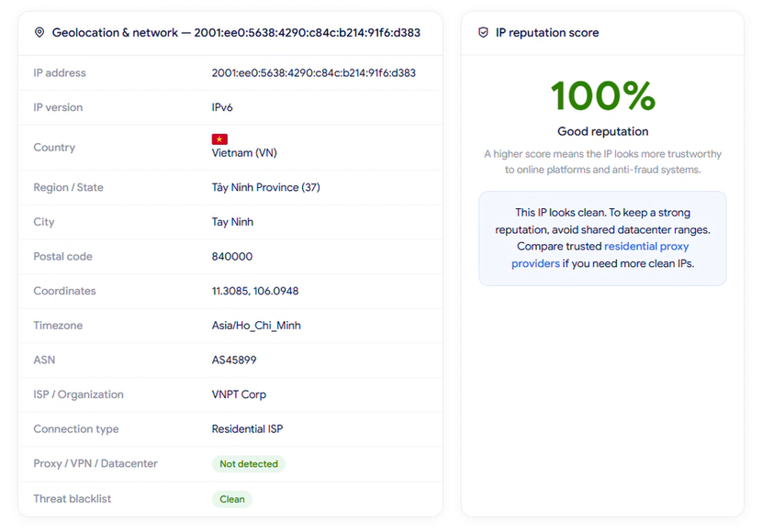The height and width of the screenshot is (532, 762).
Task: Click the Threat blacklist row label
Action: coord(72,498)
